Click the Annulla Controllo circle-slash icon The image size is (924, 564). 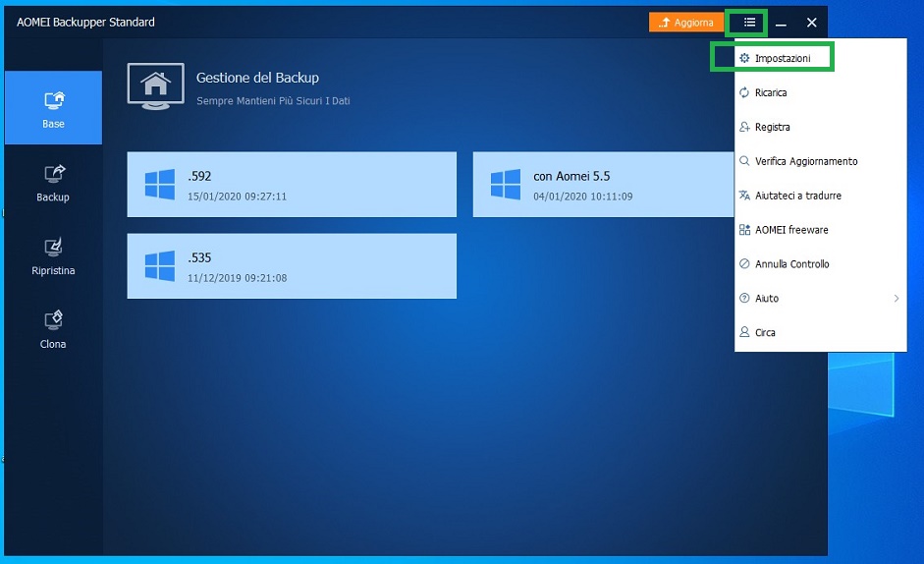tap(744, 263)
